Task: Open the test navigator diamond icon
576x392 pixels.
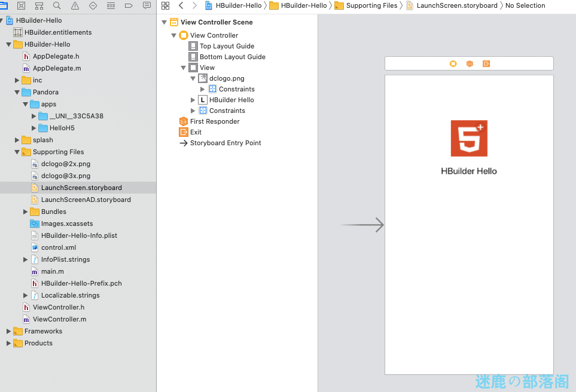Action: pyautogui.click(x=93, y=5)
